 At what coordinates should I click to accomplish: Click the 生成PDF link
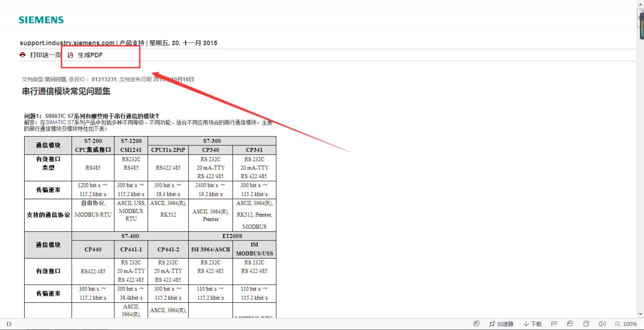[x=90, y=55]
